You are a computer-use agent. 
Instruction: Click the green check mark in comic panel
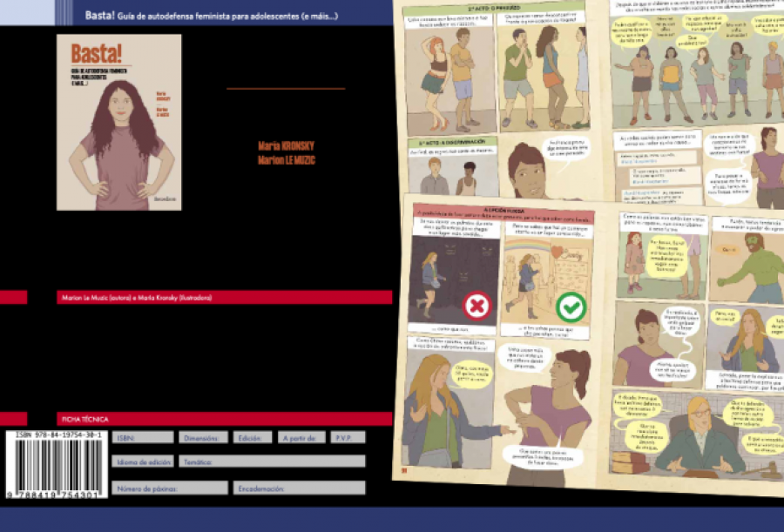click(x=571, y=307)
